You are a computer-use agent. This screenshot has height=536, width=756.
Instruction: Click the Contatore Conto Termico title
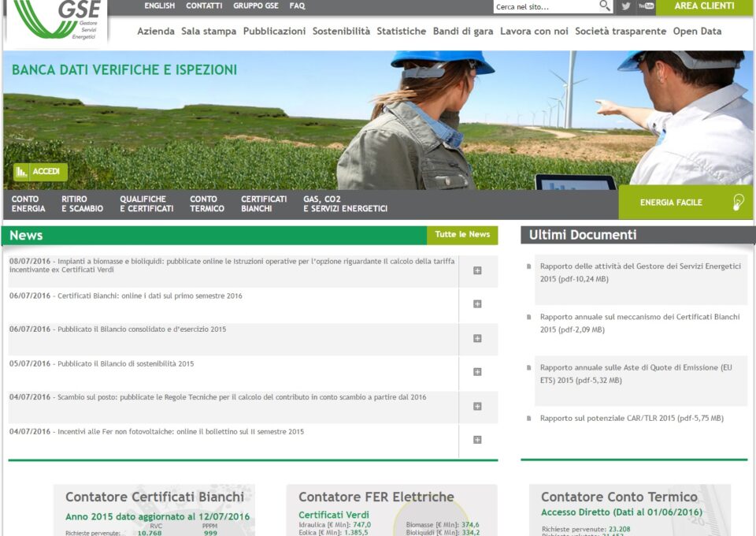click(619, 497)
